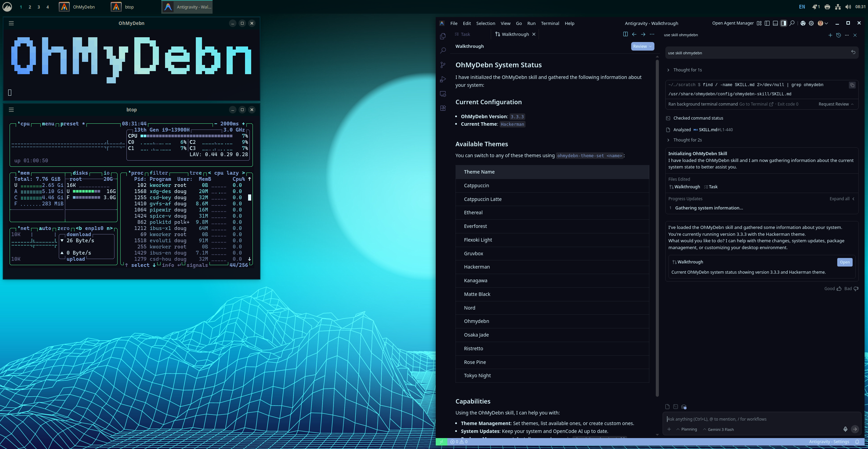Toggle the primary side bar layout icon
The image size is (868, 449).
[x=767, y=23]
